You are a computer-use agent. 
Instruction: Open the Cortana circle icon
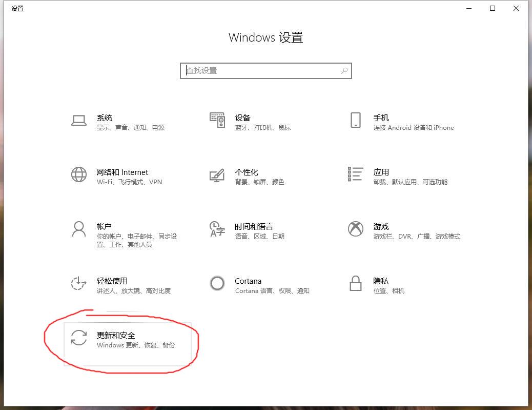(217, 283)
